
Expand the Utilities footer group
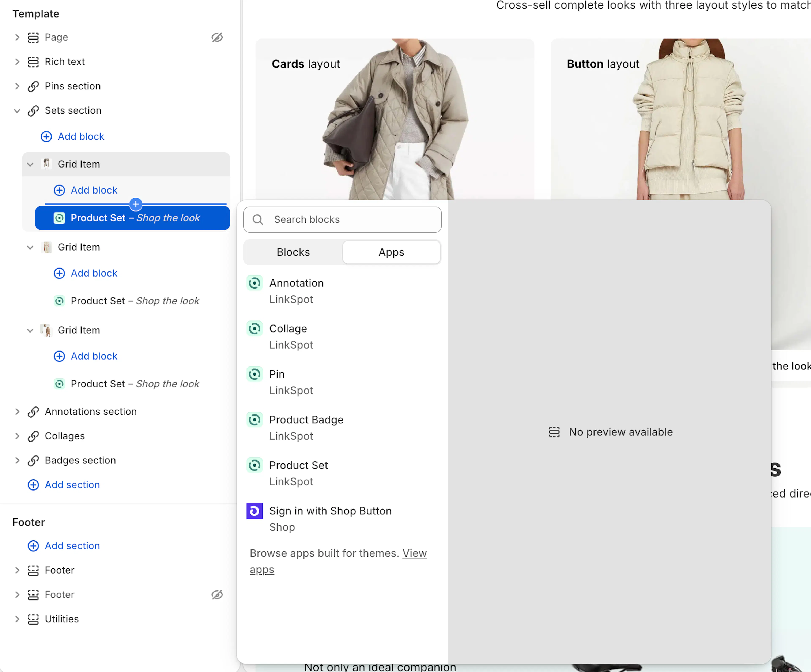click(x=17, y=619)
